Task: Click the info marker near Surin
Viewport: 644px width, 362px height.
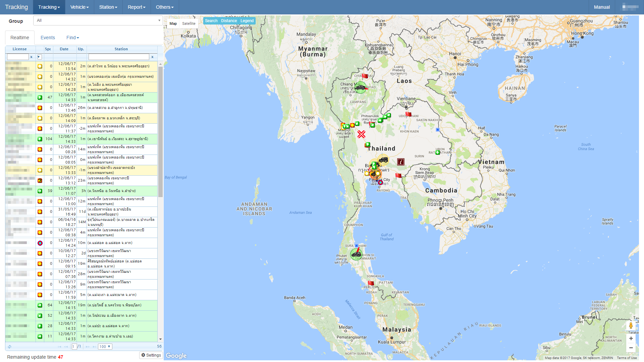Action: click(400, 162)
